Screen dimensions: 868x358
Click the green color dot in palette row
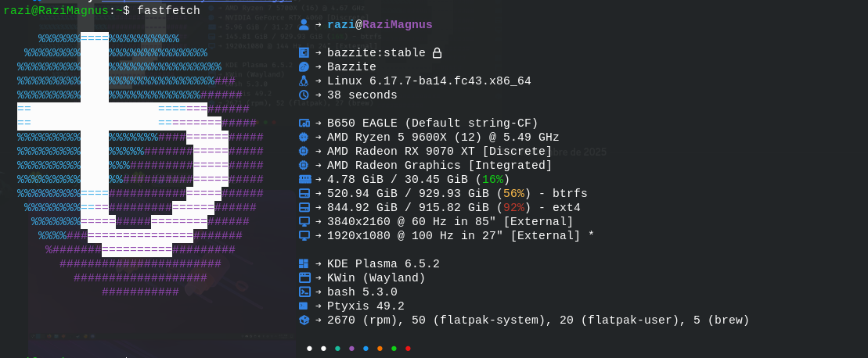pos(394,349)
